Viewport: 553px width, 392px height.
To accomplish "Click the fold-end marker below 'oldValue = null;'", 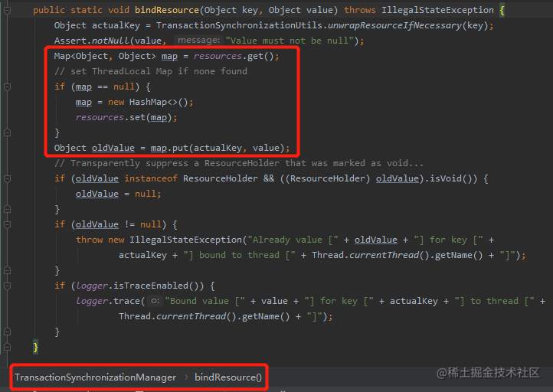I will pos(7,209).
